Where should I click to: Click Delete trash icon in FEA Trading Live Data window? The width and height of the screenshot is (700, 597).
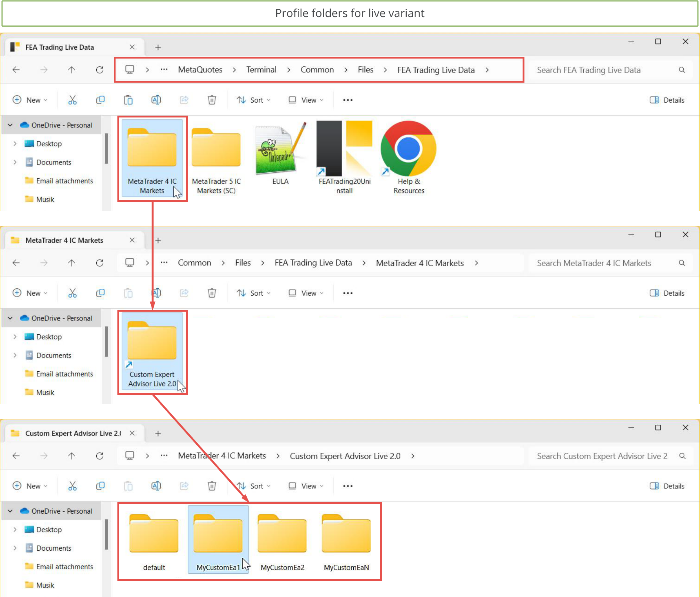coord(212,100)
